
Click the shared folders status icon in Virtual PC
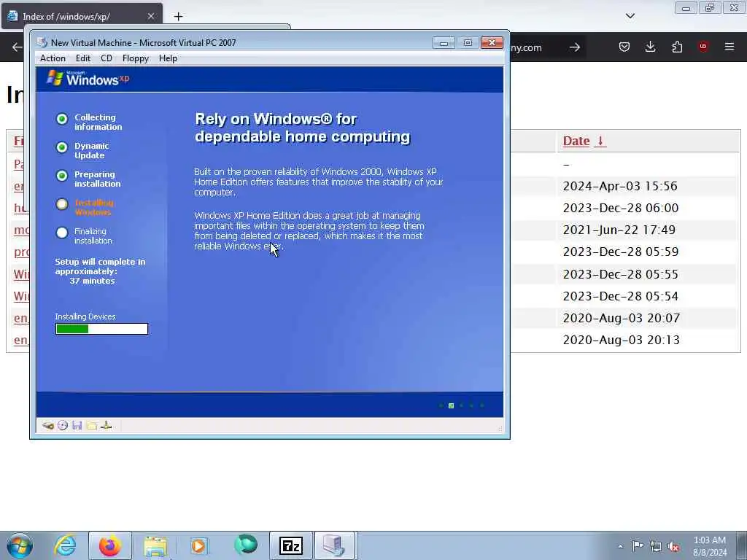[x=92, y=425]
